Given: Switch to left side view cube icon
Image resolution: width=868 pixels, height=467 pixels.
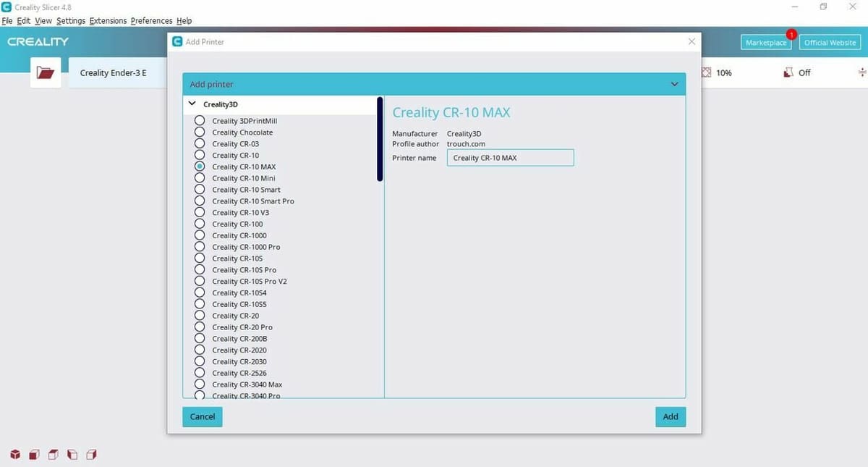Looking at the screenshot, I should [x=72, y=455].
